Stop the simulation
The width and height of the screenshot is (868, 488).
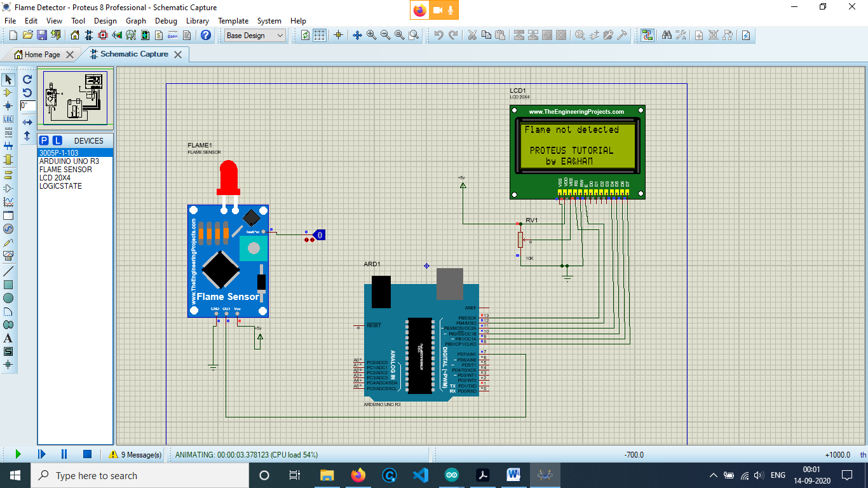click(88, 454)
